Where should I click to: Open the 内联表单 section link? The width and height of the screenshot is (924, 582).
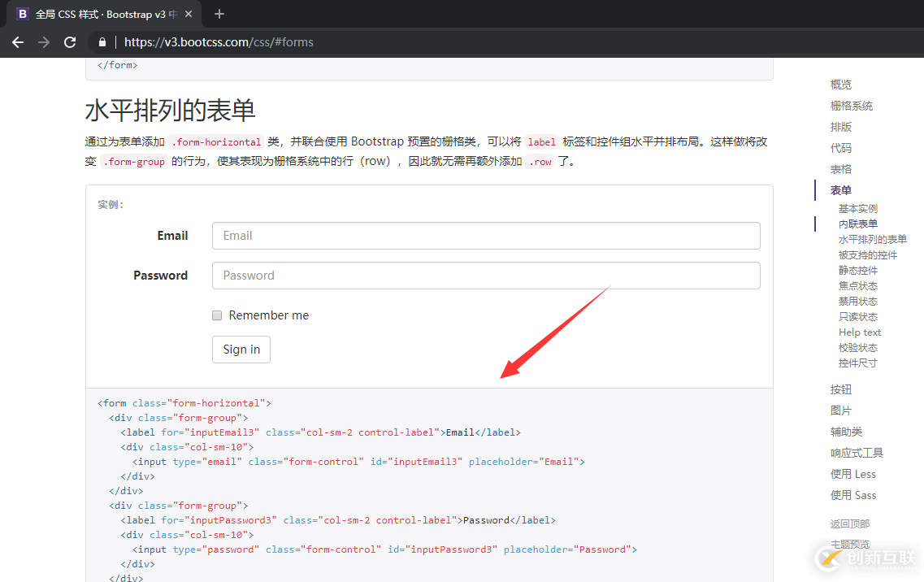pos(857,224)
